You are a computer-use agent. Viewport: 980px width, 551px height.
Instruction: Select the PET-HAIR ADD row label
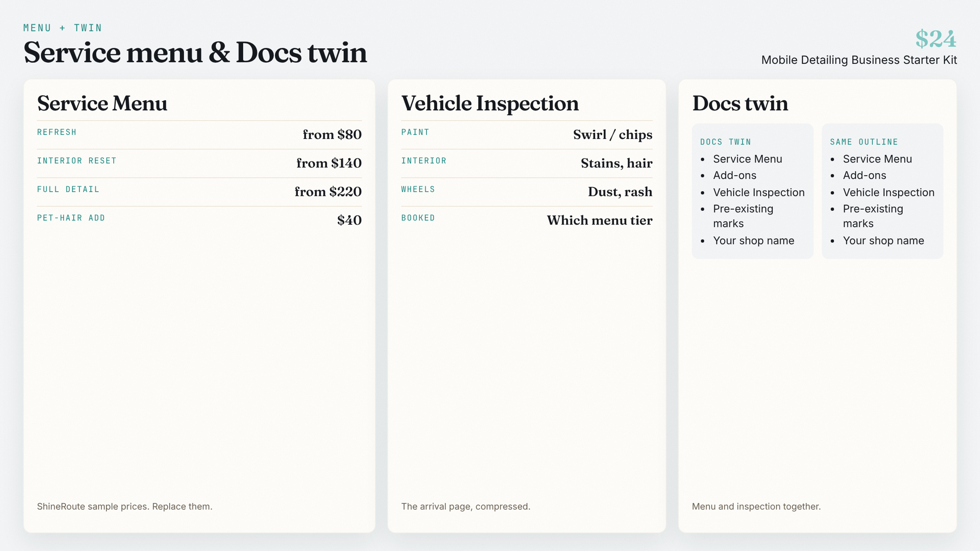[71, 218]
